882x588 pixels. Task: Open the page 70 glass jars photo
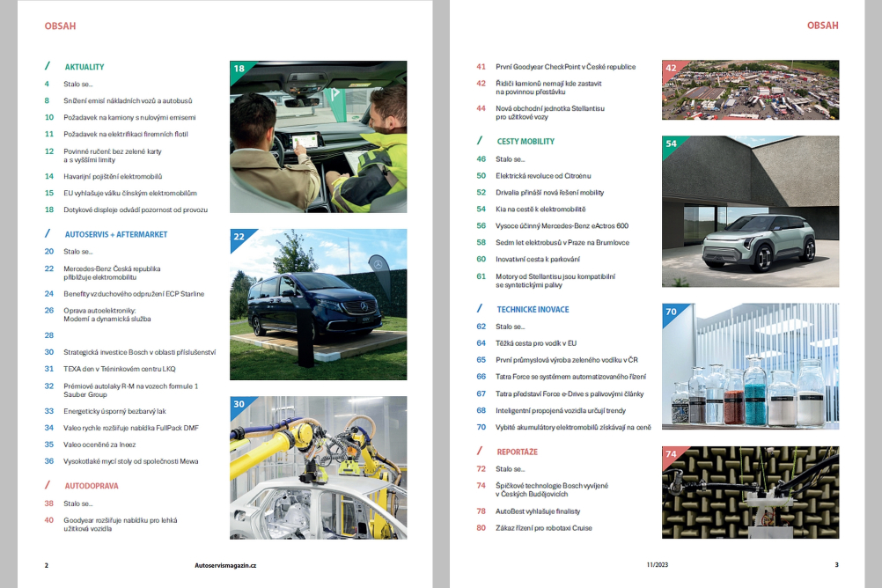tap(750, 367)
